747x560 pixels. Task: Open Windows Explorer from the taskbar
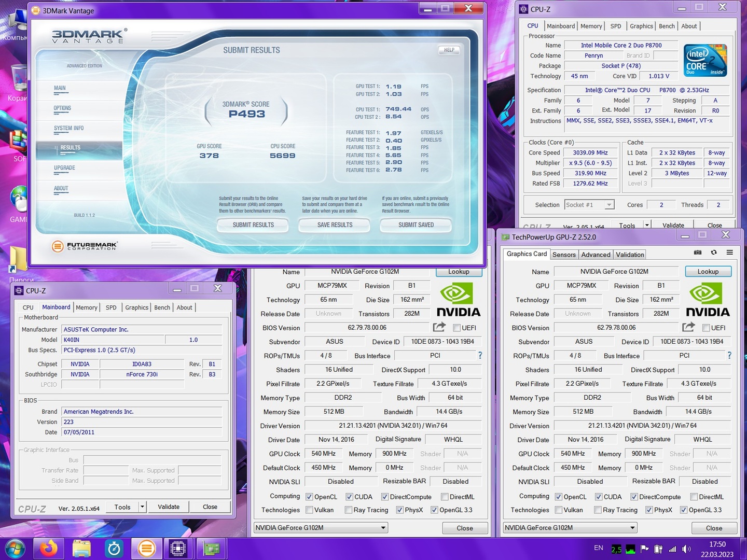pyautogui.click(x=81, y=548)
